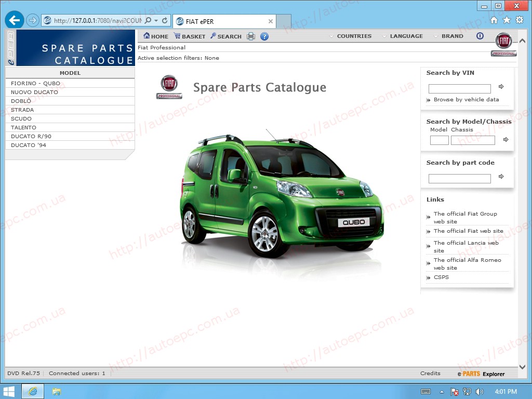
Task: Show hidden tray icons arrow
Action: coord(442,392)
